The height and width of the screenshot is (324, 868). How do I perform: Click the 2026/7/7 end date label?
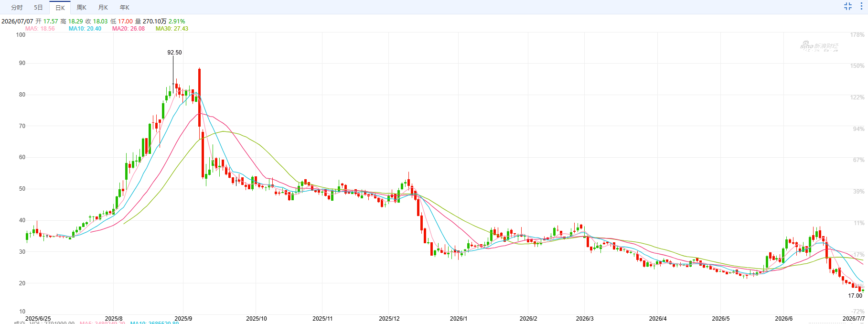(x=854, y=319)
